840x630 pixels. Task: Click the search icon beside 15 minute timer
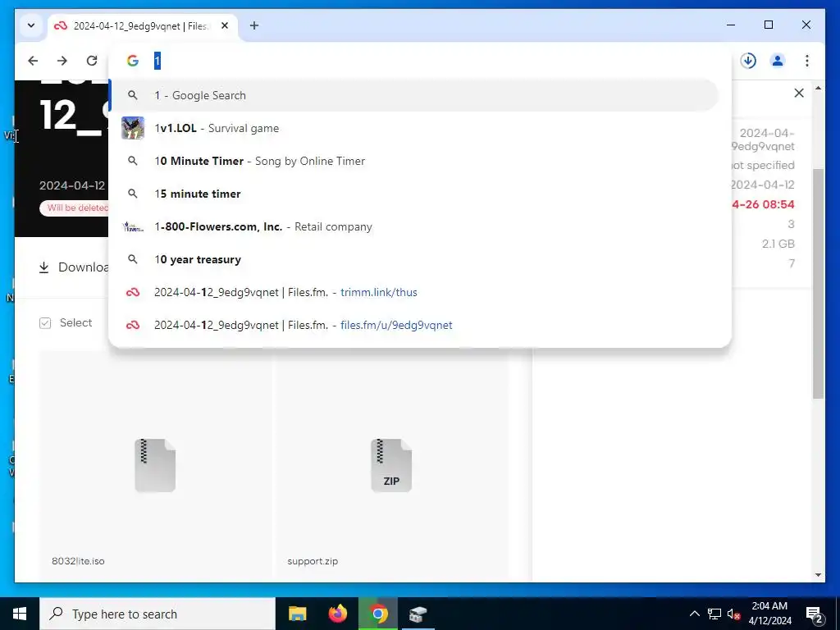point(132,194)
